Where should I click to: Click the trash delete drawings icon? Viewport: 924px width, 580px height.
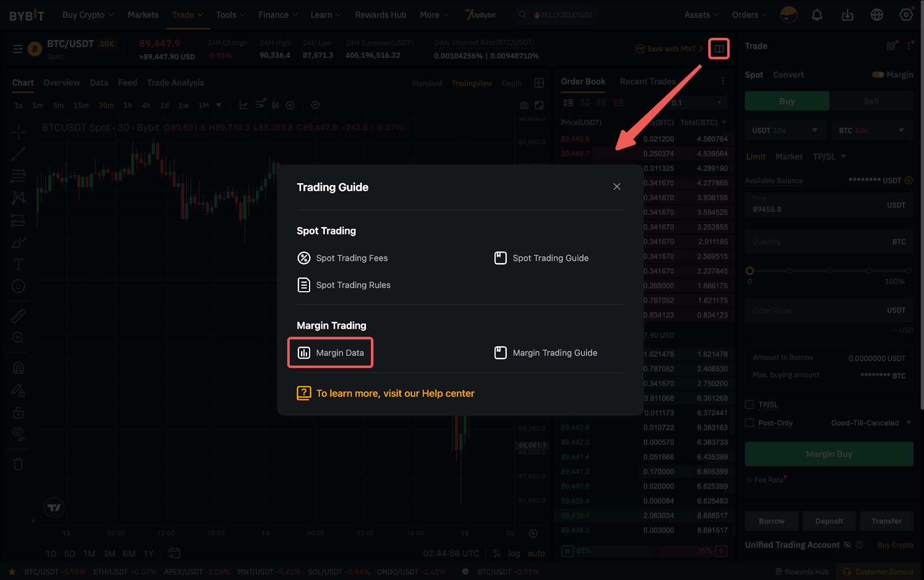[18, 464]
